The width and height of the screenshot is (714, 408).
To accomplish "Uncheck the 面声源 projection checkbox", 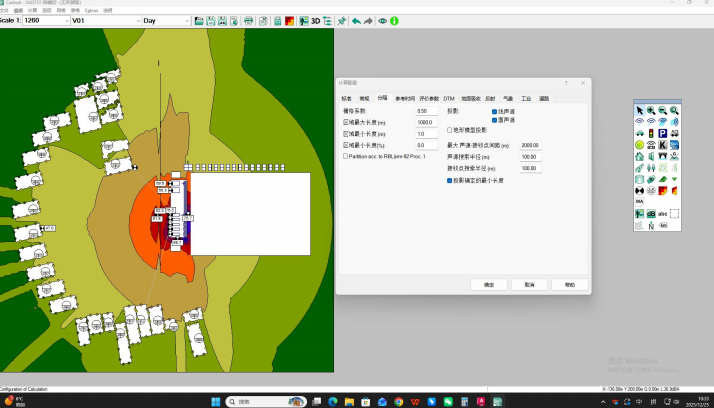I will pyautogui.click(x=495, y=120).
